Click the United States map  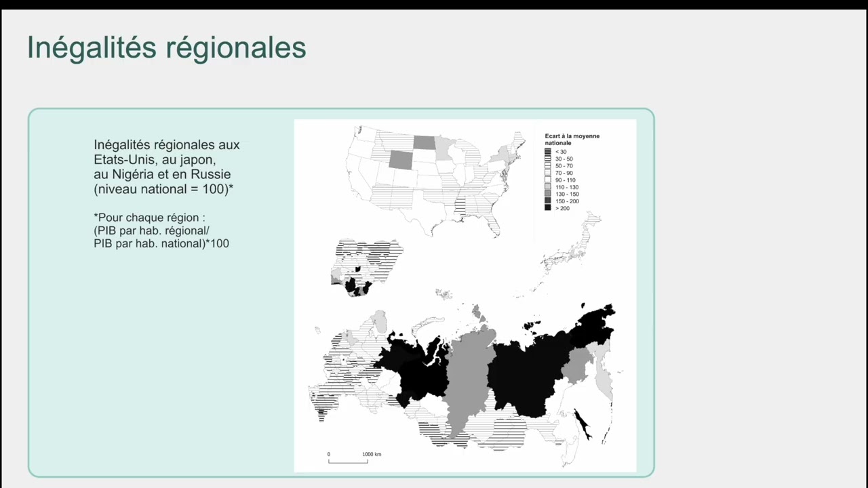tap(436, 180)
